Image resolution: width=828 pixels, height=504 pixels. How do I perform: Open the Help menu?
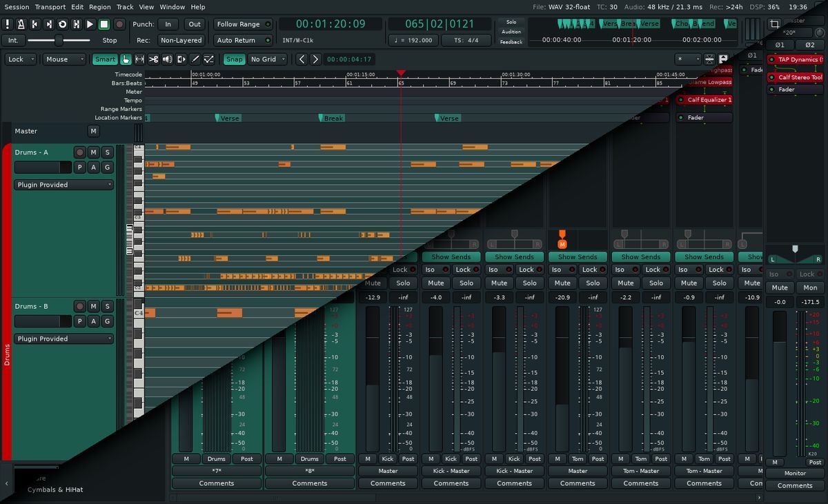198,7
